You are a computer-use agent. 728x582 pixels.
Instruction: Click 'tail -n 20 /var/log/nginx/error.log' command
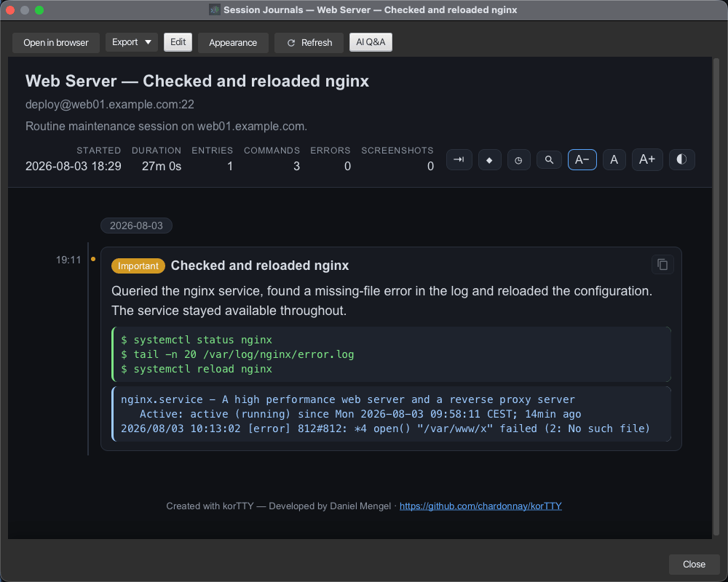coord(237,354)
